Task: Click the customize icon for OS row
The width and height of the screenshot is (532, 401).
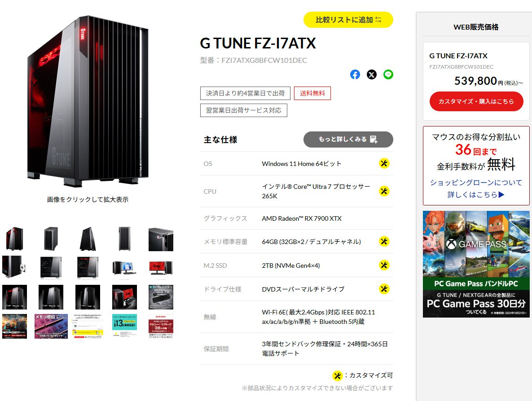Action: [384, 163]
